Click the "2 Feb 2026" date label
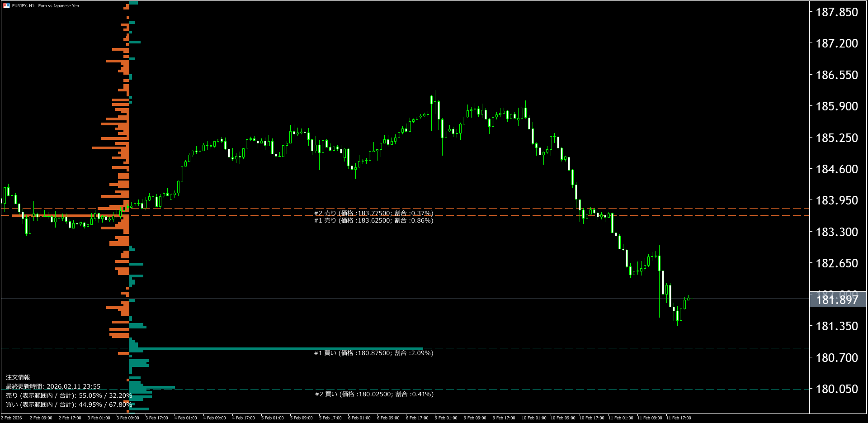The height and width of the screenshot is (423, 868). tap(11, 418)
